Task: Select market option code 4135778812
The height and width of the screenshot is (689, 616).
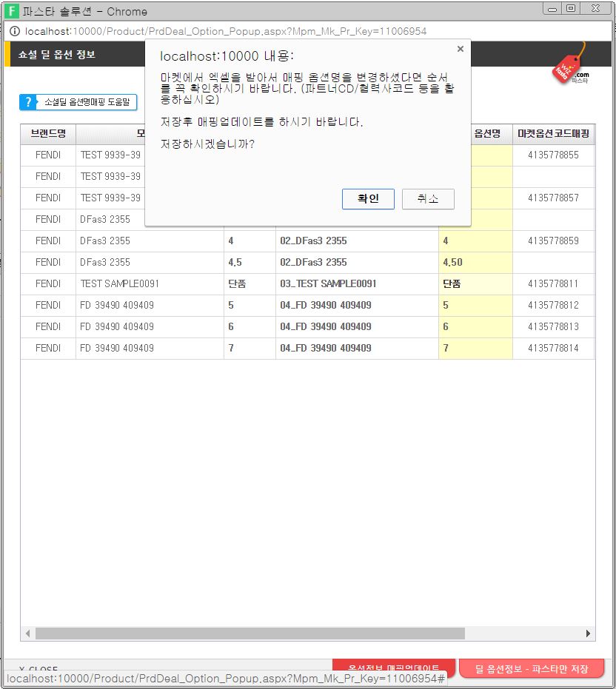Action: tap(553, 305)
